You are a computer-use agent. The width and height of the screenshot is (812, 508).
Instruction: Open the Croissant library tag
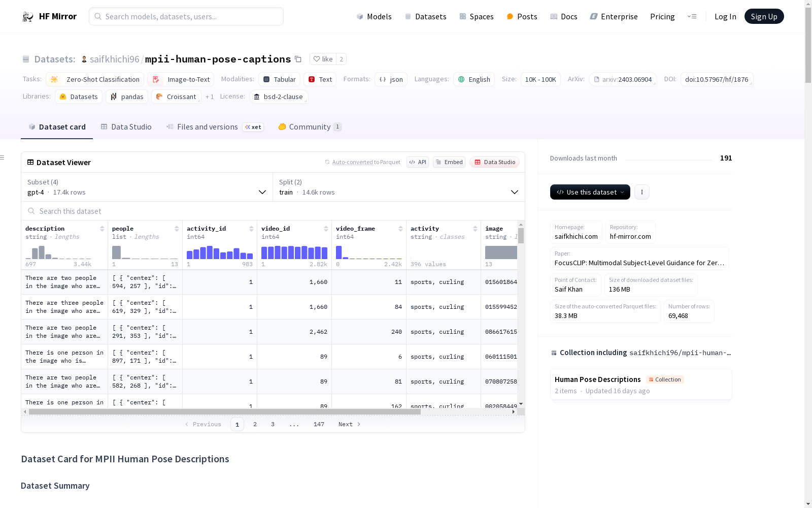pos(176,97)
